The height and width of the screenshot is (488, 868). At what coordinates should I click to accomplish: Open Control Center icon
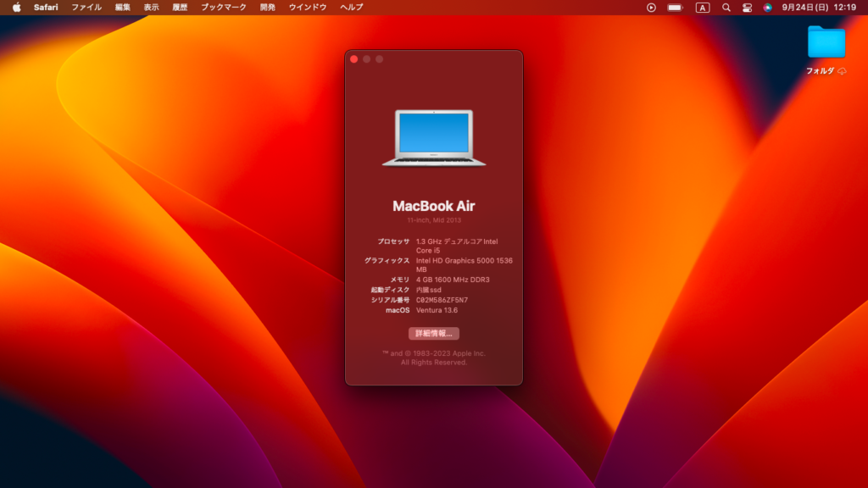click(x=748, y=7)
